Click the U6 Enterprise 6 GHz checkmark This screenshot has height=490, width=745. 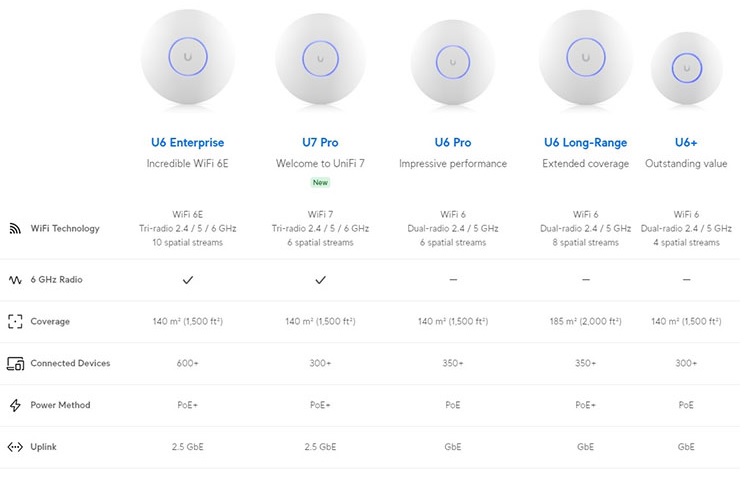(188, 280)
